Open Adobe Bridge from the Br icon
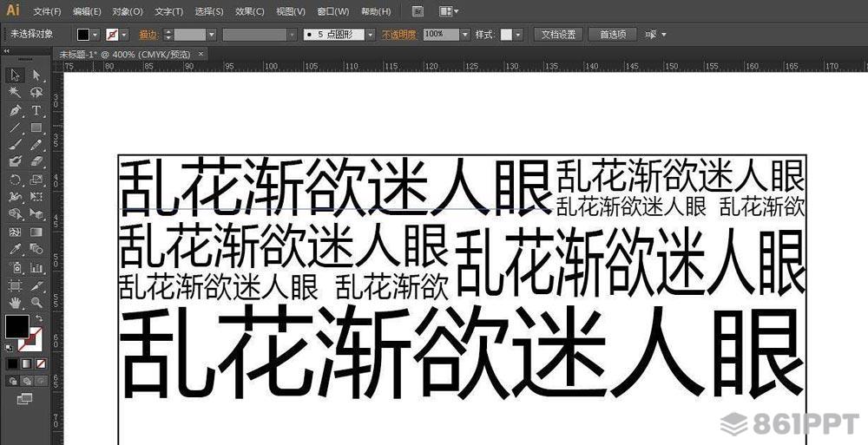This screenshot has height=445, width=868. click(x=419, y=11)
